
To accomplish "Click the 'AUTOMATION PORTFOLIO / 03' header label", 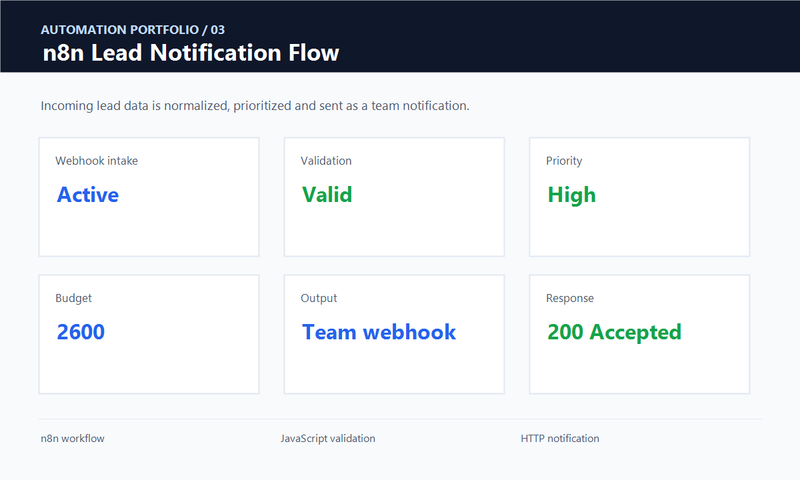I will (133, 30).
